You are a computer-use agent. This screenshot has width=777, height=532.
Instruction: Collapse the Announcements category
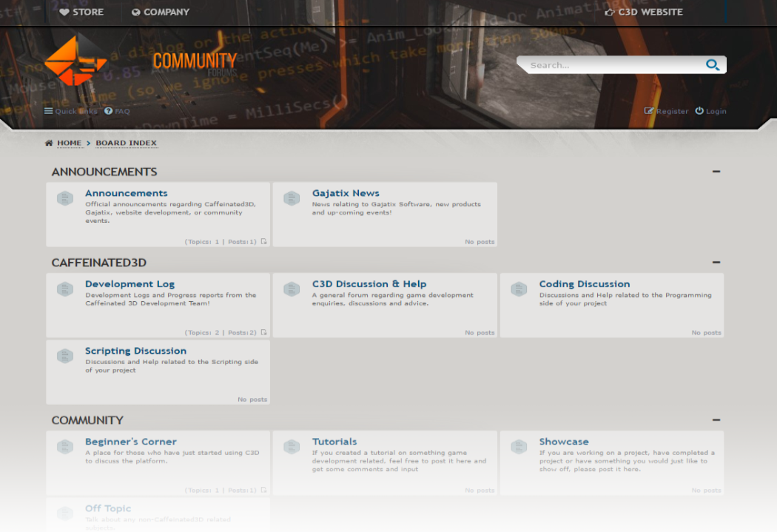[716, 172]
